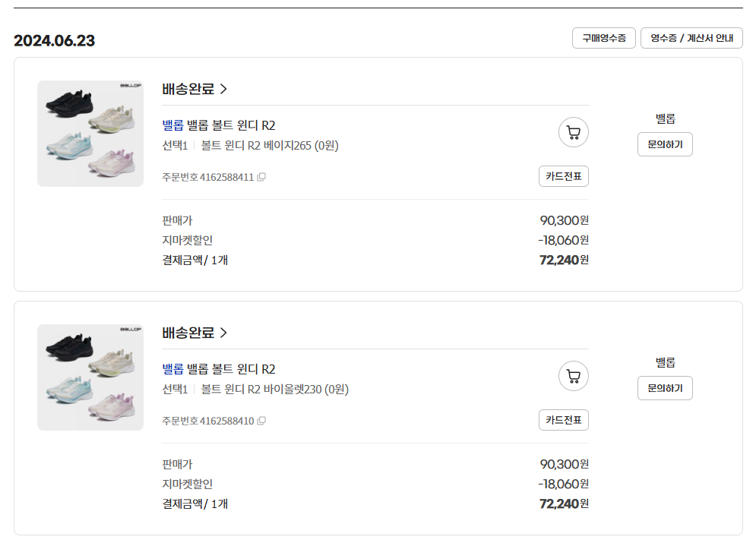Open second order shoe thumbnail image
The width and height of the screenshot is (756, 543).
click(x=90, y=377)
